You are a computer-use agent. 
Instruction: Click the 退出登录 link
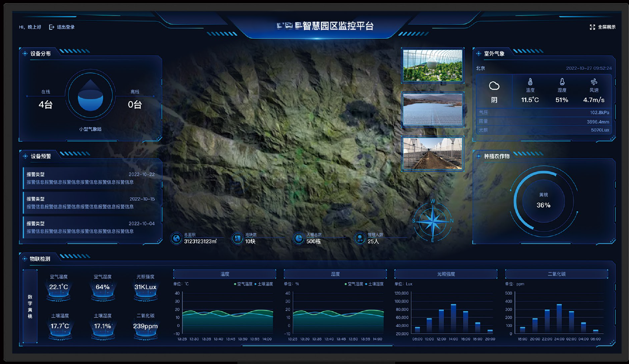coord(66,27)
